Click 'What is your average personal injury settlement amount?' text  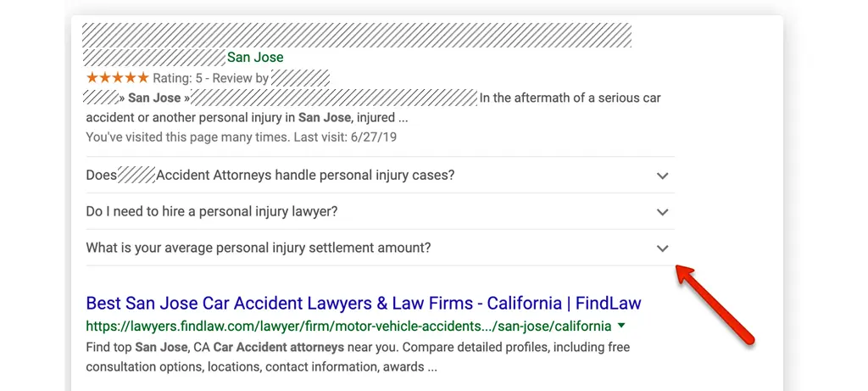point(258,248)
